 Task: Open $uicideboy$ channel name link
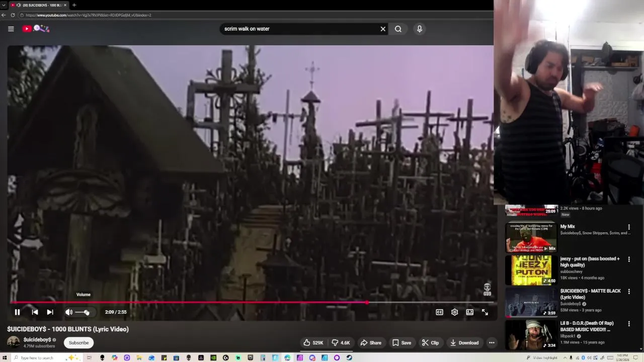[37, 340]
